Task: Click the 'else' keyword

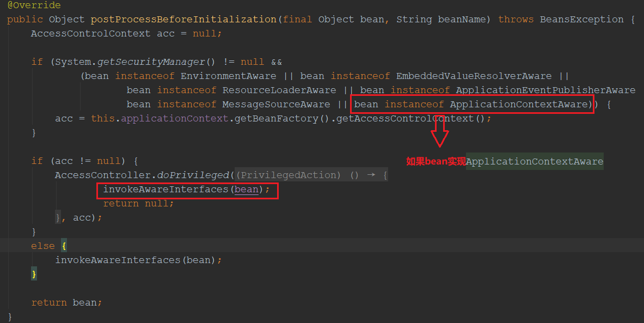Action: click(x=42, y=246)
